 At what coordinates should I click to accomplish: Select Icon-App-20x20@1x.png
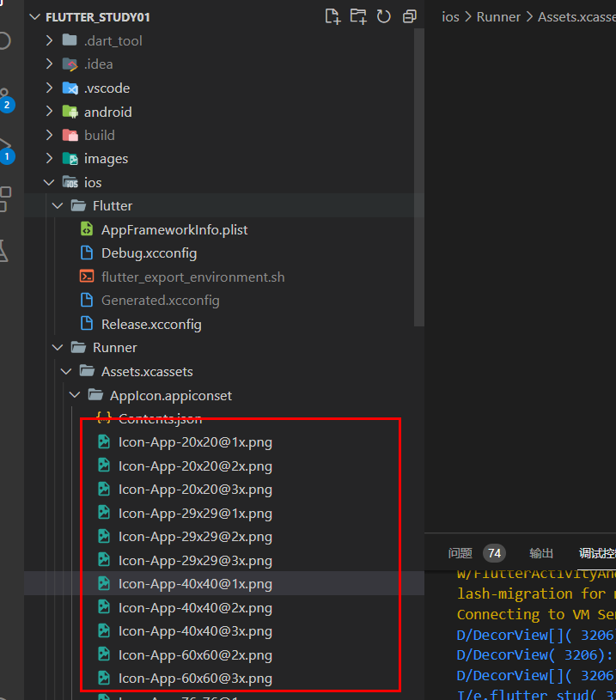point(195,442)
